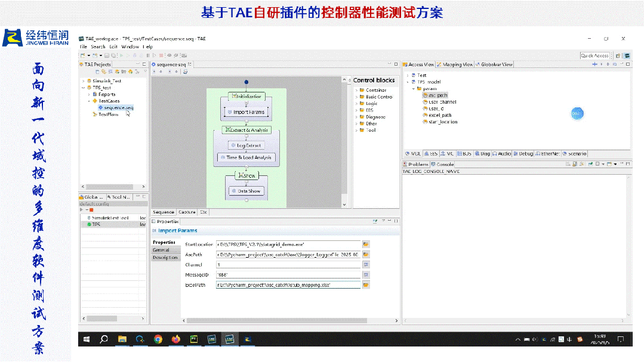The image size is (644, 362).
Task: Collapse the param folder in Access View
Action: (414, 89)
